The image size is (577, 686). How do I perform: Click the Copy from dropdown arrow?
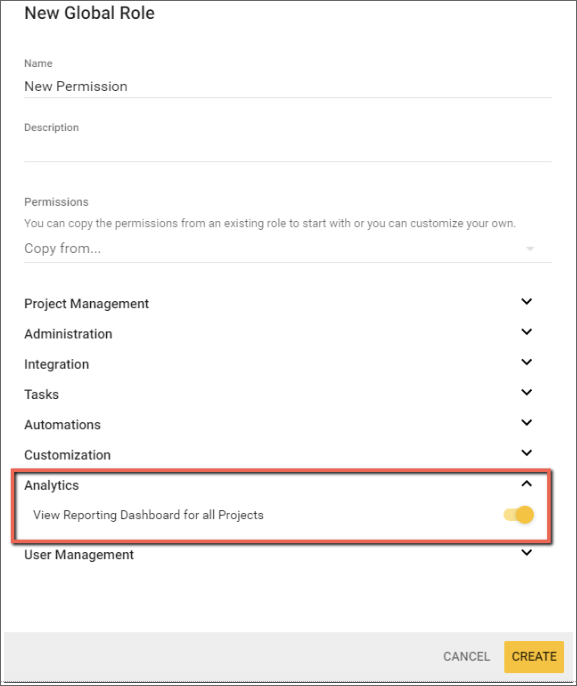click(x=530, y=248)
